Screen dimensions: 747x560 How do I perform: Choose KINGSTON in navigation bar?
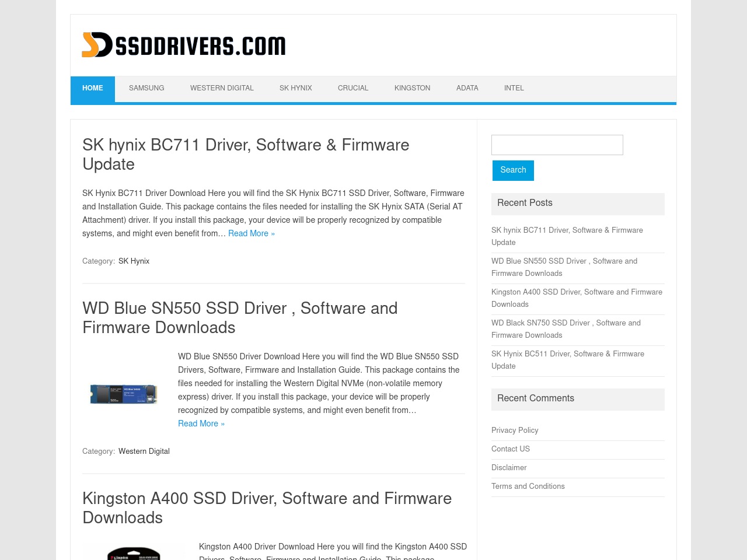click(x=413, y=89)
